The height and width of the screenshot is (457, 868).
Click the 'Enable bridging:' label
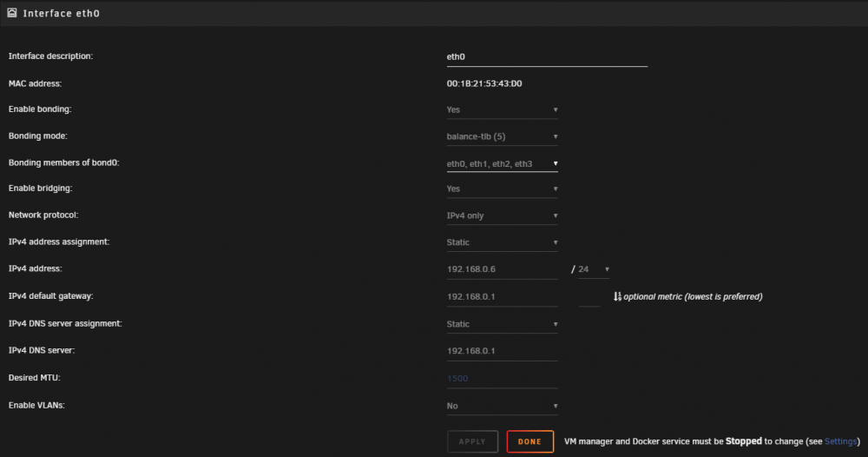(x=41, y=189)
